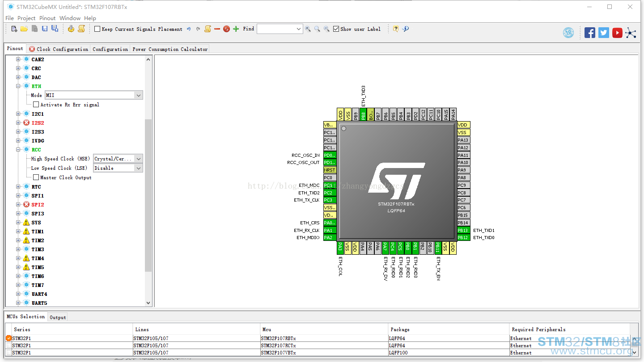Click the peripheral tree vertical scrollbar

[148, 195]
